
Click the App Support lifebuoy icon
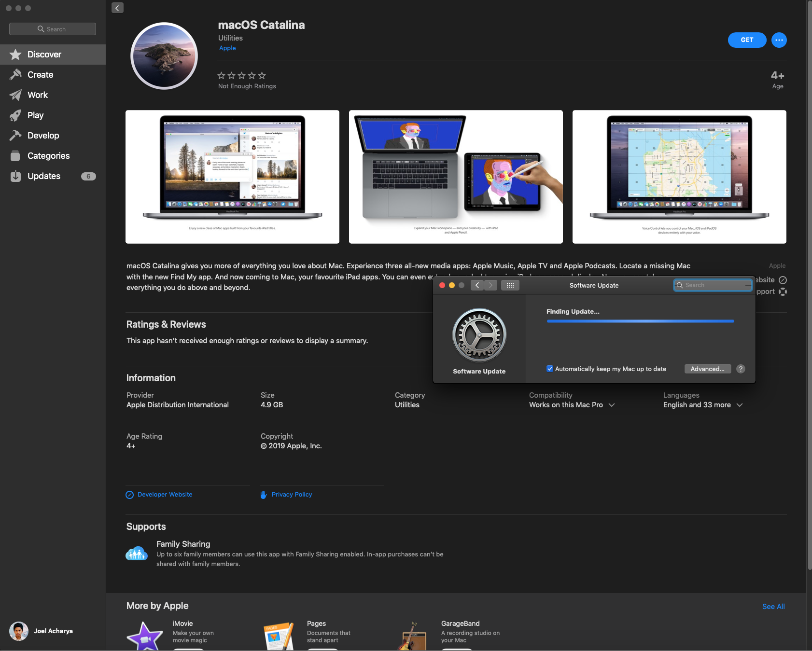[783, 291]
